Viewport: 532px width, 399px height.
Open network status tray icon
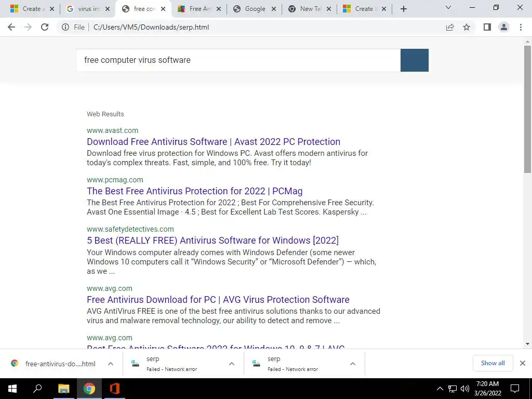click(453, 389)
